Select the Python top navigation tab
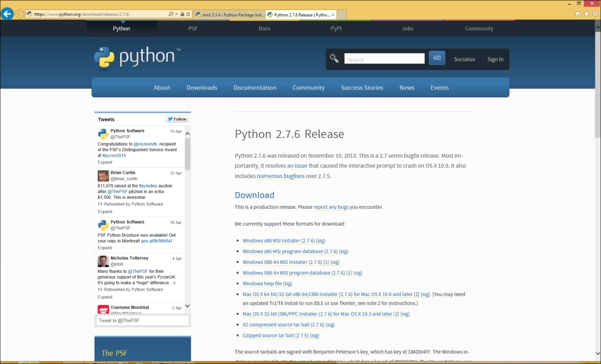This screenshot has height=364, width=601. [121, 29]
